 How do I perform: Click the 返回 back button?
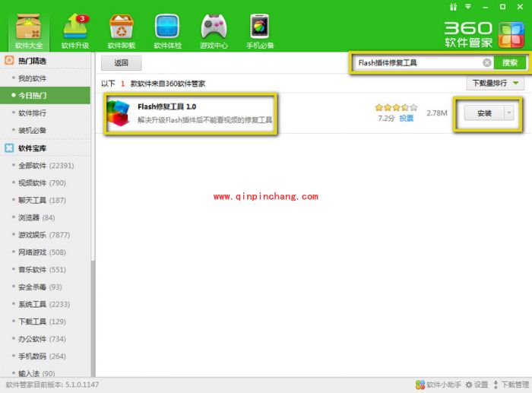[x=122, y=63]
